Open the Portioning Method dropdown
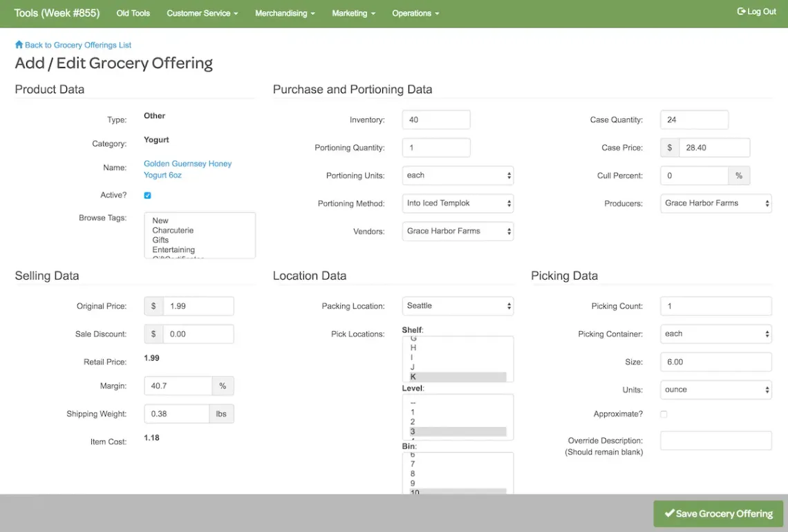This screenshot has height=532, width=788. coord(458,203)
